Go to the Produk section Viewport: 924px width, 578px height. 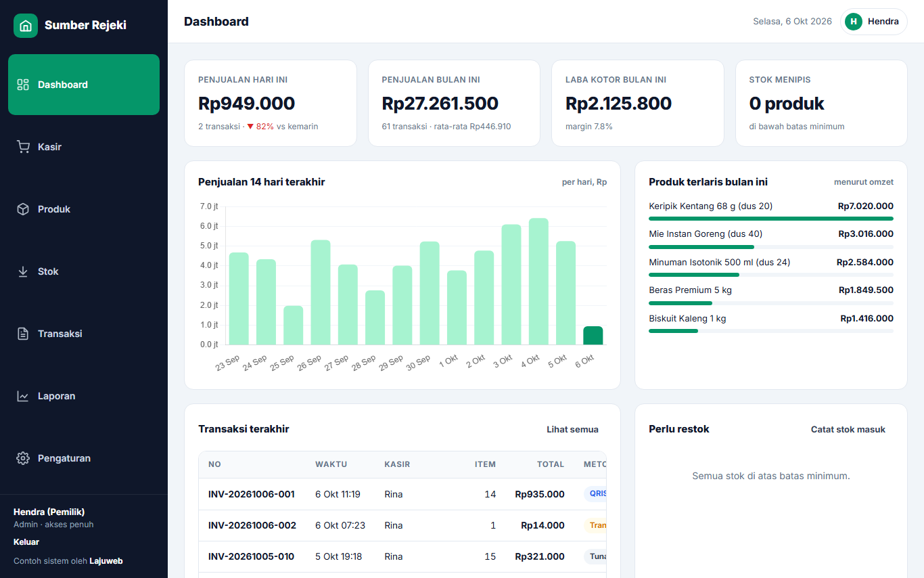(84, 209)
